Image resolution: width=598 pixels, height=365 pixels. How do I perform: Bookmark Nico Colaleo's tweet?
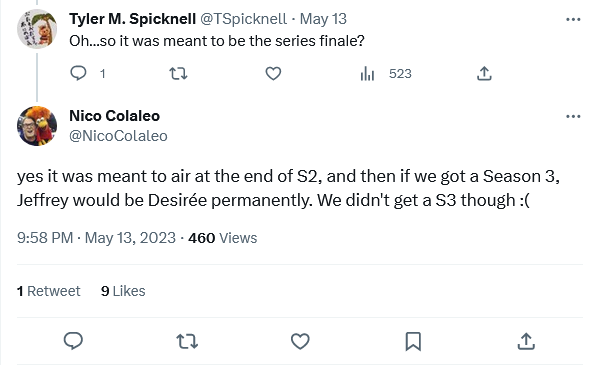(x=413, y=341)
